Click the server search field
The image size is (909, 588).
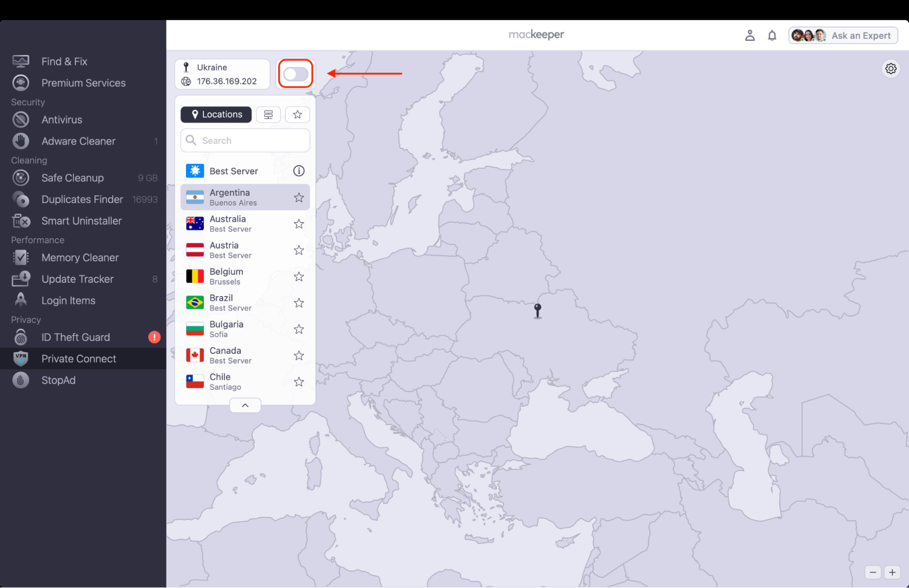pyautogui.click(x=245, y=140)
